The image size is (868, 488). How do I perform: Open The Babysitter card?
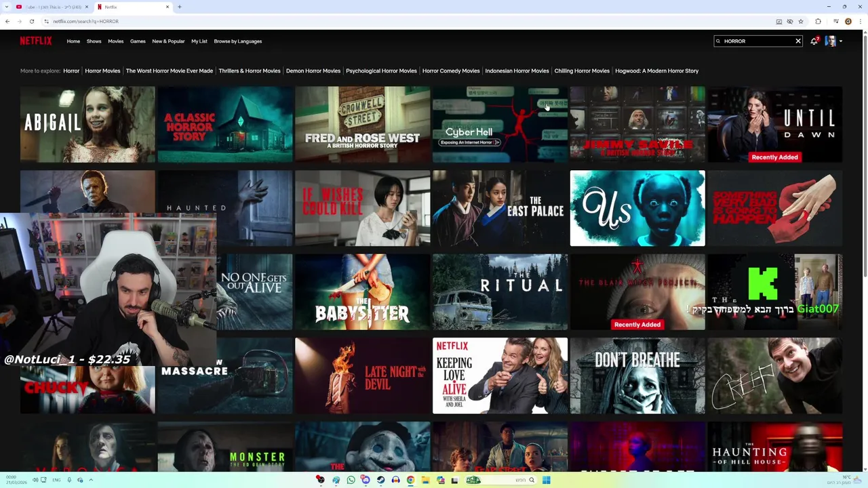(x=363, y=292)
